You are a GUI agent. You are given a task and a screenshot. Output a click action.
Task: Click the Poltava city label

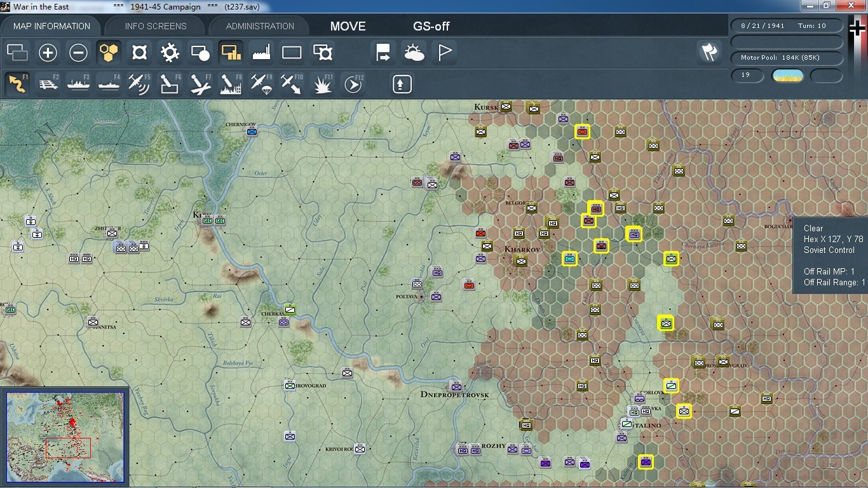(408, 297)
